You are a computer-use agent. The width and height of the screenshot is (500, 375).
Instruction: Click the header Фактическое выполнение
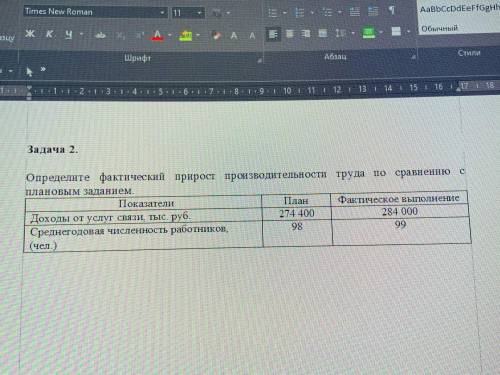(x=399, y=199)
